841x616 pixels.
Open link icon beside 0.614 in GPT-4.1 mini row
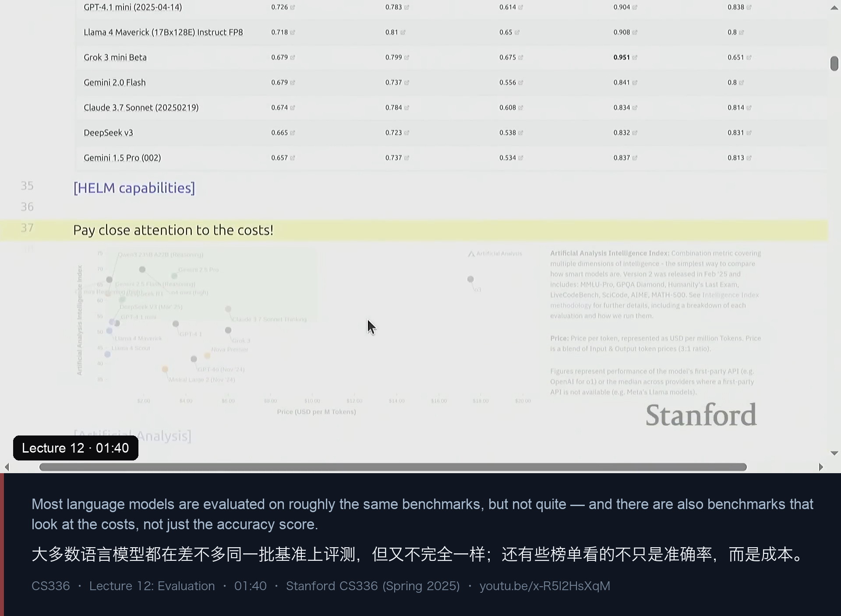(x=521, y=7)
